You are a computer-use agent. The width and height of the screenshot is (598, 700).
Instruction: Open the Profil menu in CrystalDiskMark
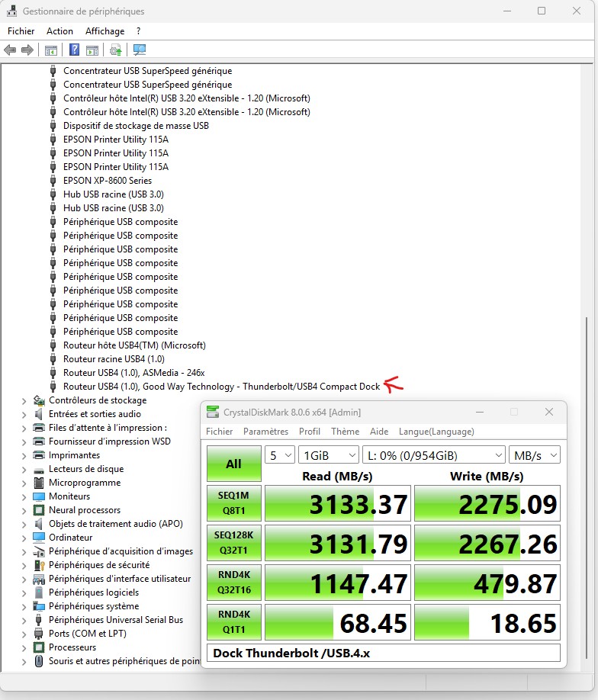pyautogui.click(x=309, y=432)
